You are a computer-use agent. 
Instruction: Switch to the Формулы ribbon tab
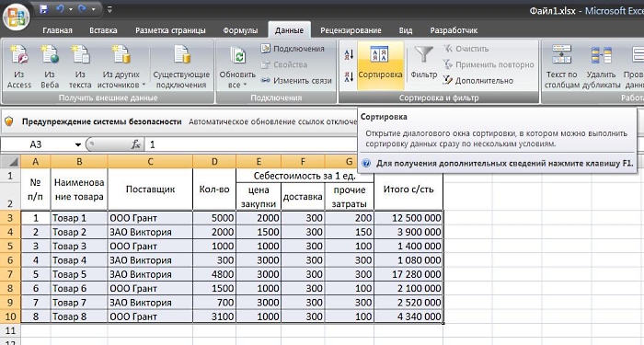pos(240,30)
